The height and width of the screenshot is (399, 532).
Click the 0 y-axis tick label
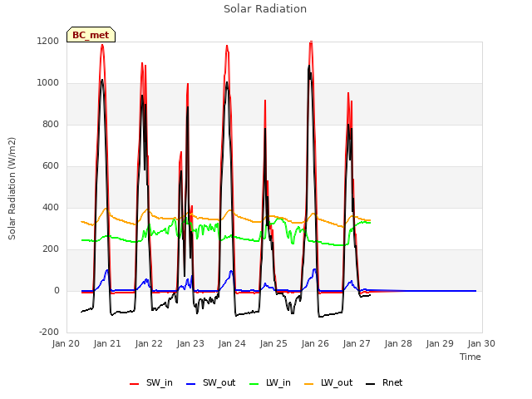57,290
